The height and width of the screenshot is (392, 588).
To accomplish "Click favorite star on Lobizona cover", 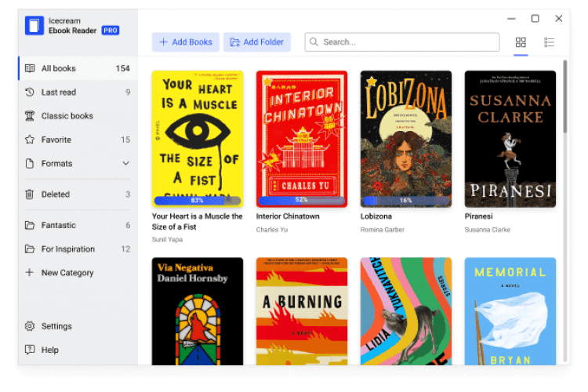I will (x=372, y=81).
